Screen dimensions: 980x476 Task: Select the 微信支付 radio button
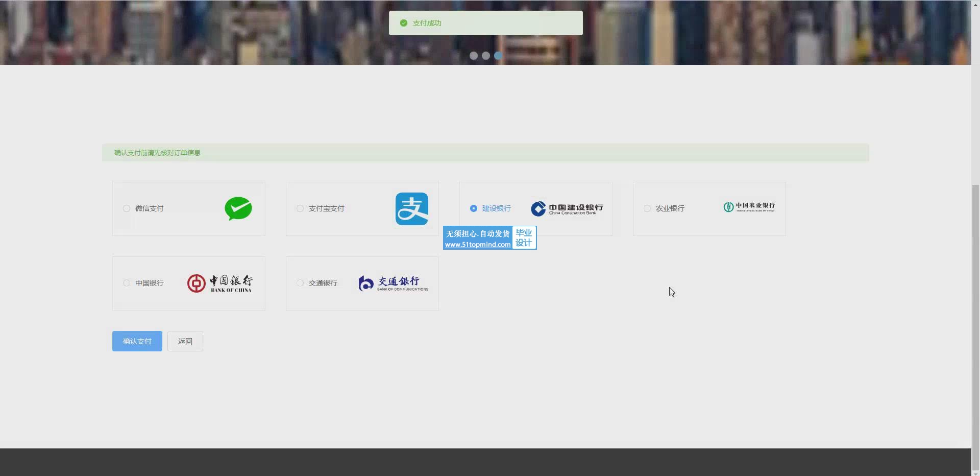(127, 208)
